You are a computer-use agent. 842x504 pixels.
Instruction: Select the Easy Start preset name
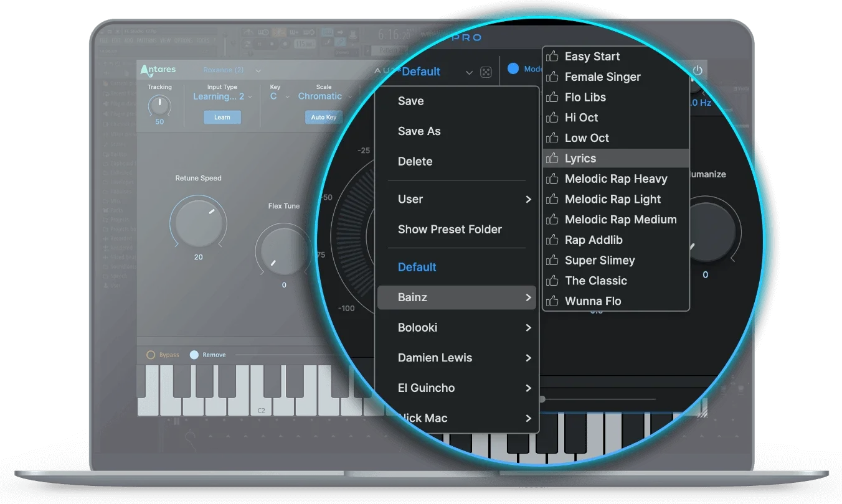click(x=592, y=56)
